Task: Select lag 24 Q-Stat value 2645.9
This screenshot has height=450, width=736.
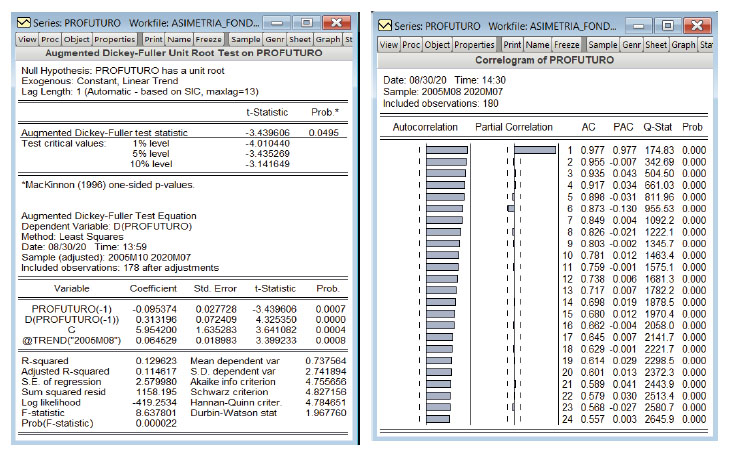Action: [x=659, y=419]
